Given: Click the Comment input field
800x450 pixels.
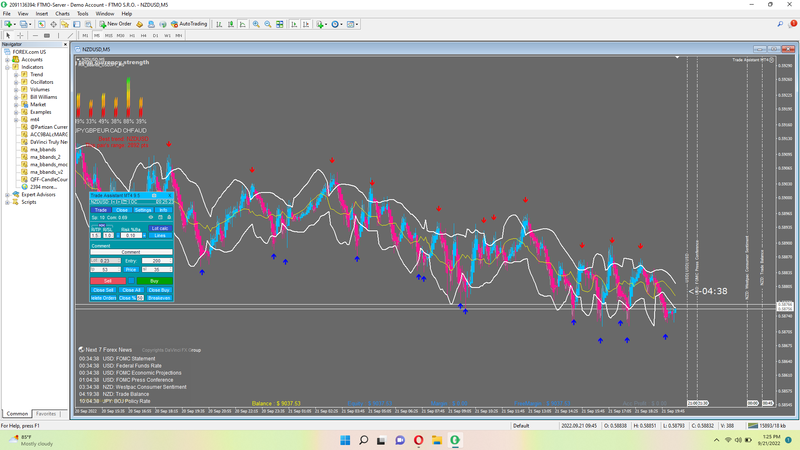Looking at the screenshot, I should click(131, 252).
